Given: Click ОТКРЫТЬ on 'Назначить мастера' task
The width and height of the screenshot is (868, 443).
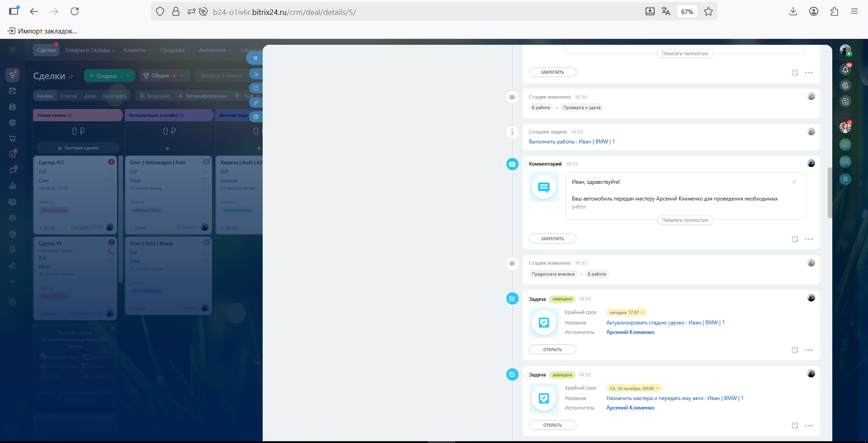Looking at the screenshot, I should click(552, 425).
